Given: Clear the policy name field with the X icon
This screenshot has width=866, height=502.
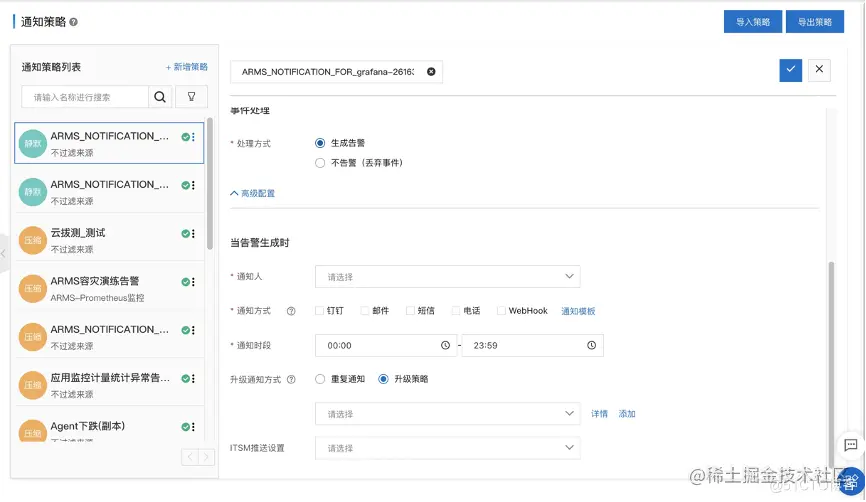Looking at the screenshot, I should pyautogui.click(x=431, y=72).
